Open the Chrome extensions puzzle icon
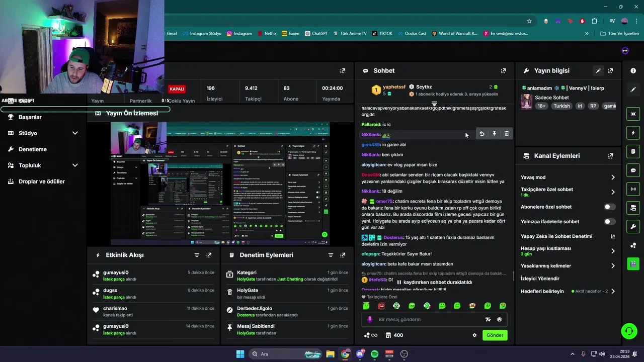The height and width of the screenshot is (362, 644). (595, 21)
